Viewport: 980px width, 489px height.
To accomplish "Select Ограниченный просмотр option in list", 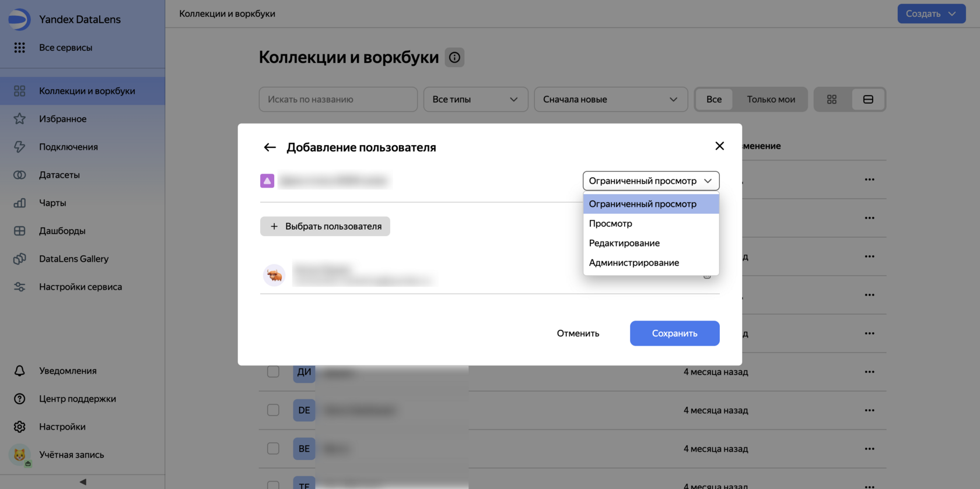I will click(651, 204).
